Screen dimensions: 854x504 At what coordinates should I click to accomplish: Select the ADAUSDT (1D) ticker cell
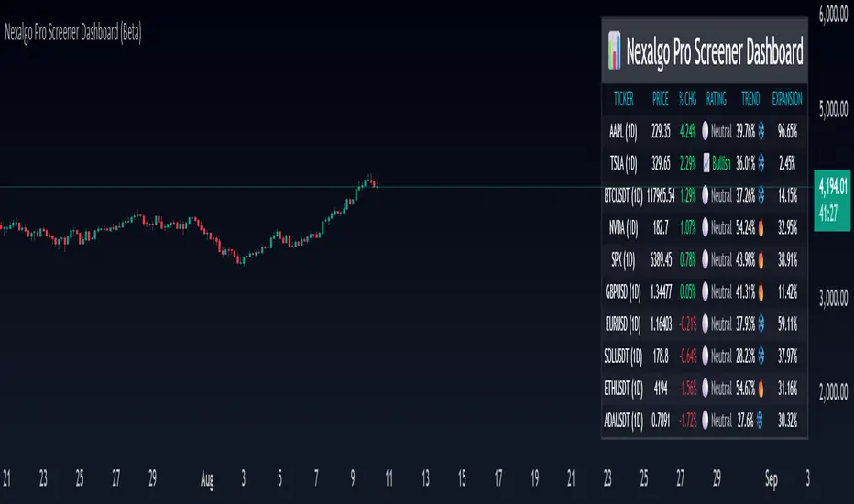[x=624, y=421]
